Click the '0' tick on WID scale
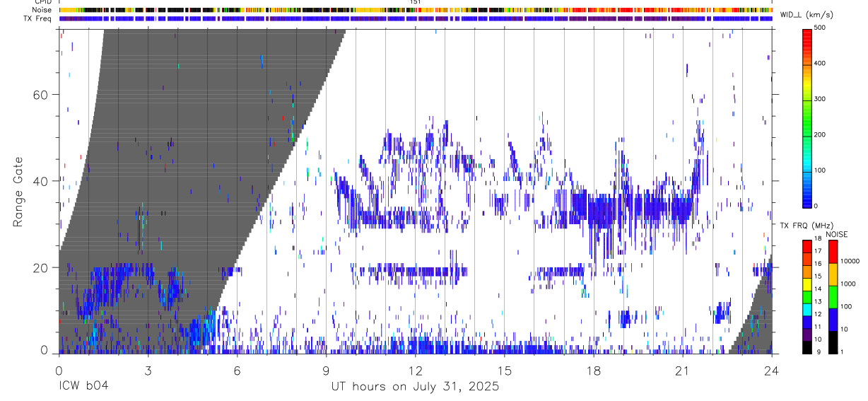Screen dimensions: 868x401 (x=816, y=206)
